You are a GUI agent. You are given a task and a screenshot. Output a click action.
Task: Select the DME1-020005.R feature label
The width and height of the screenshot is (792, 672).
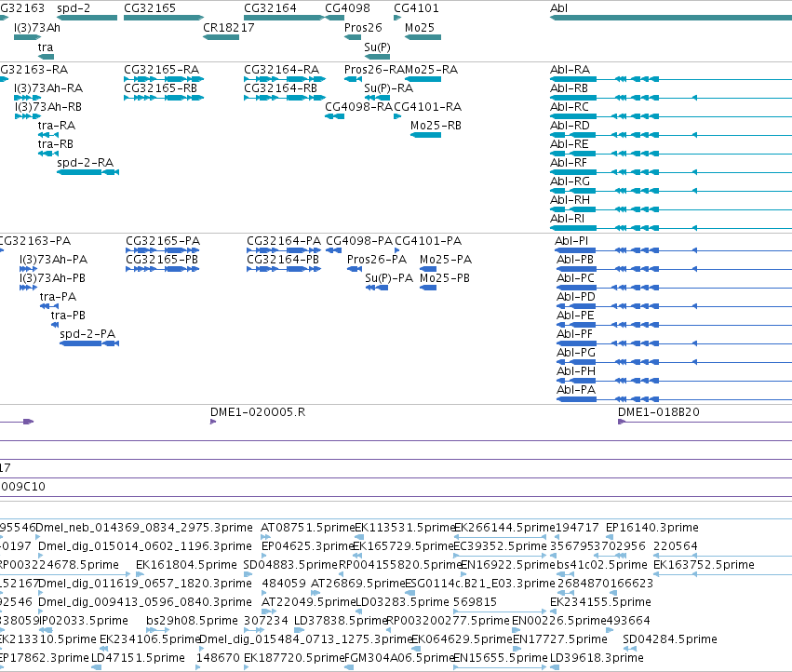pos(258,413)
